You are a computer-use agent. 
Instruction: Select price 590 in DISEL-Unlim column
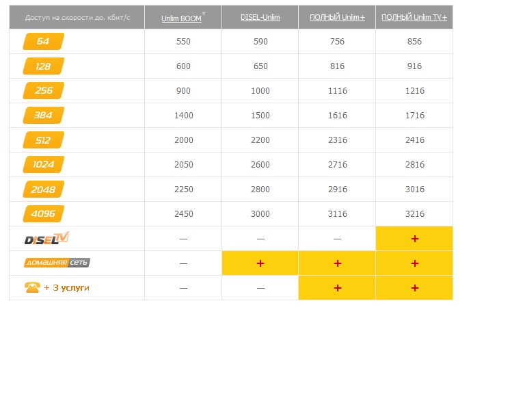point(260,42)
